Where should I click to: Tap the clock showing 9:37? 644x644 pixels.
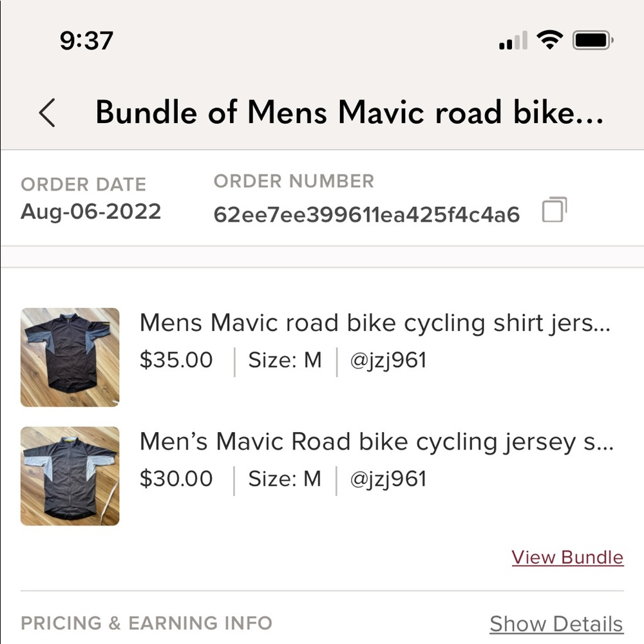click(x=84, y=40)
